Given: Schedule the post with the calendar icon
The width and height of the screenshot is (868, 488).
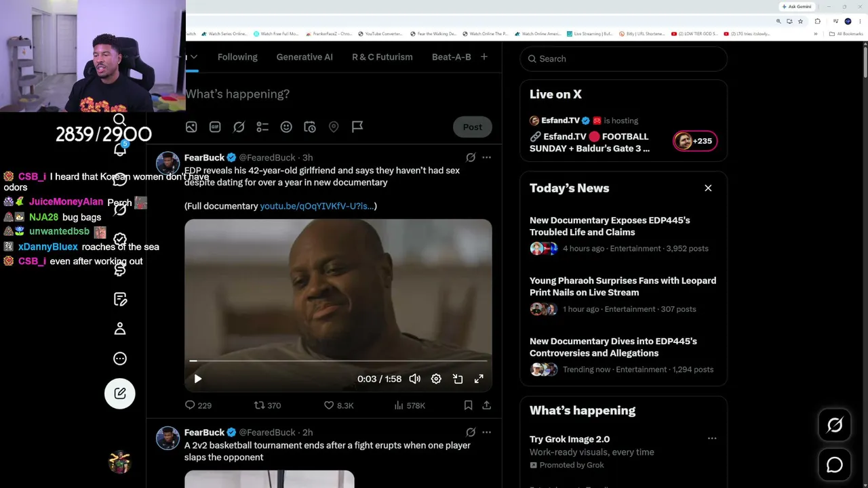Looking at the screenshot, I should coord(310,127).
